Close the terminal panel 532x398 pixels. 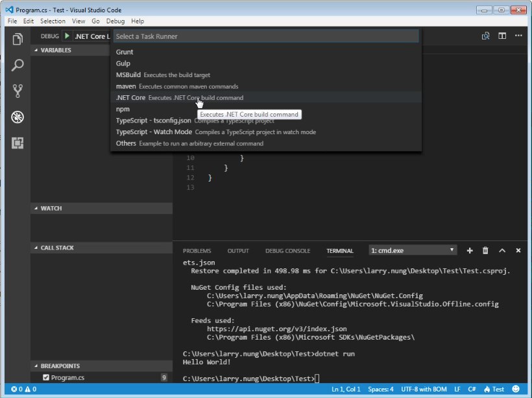pyautogui.click(x=518, y=250)
